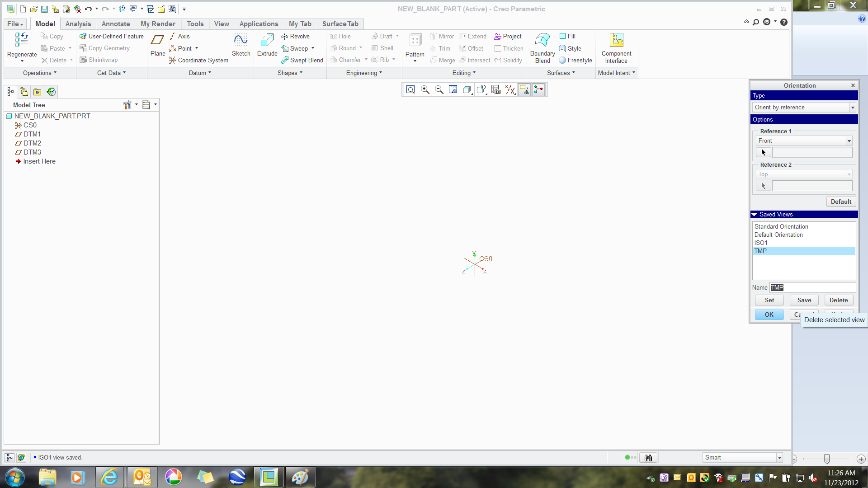Expand the Surfaces group dropdown
The height and width of the screenshot is (488, 868).
(x=561, y=73)
